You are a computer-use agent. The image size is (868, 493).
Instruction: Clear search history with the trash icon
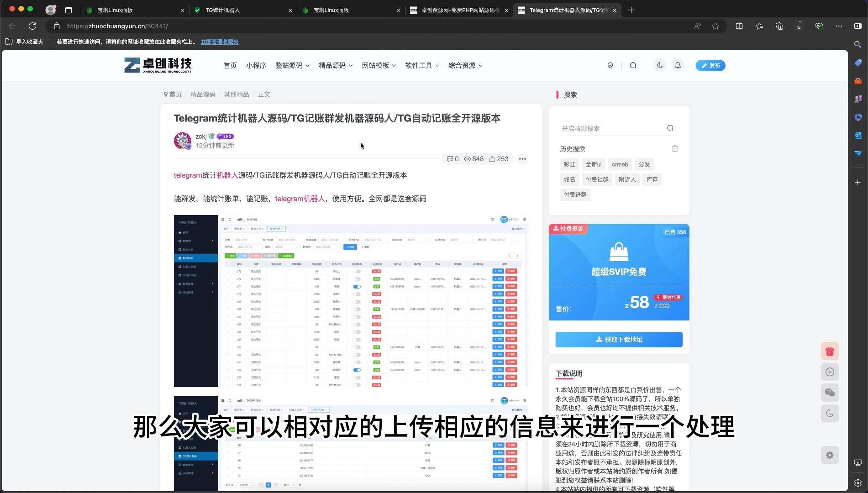pos(675,148)
